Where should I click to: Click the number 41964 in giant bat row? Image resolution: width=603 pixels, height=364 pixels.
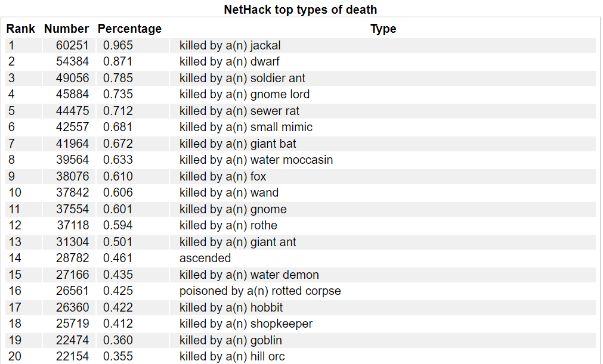(x=72, y=144)
